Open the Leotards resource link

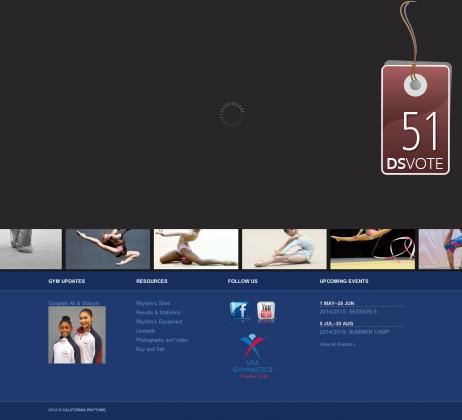tap(145, 331)
